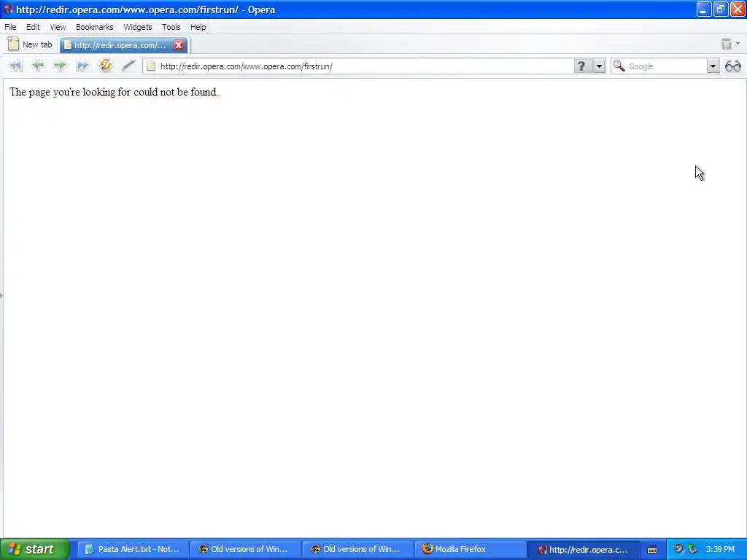Click the question mark security icon
The image size is (747, 560).
tap(581, 66)
